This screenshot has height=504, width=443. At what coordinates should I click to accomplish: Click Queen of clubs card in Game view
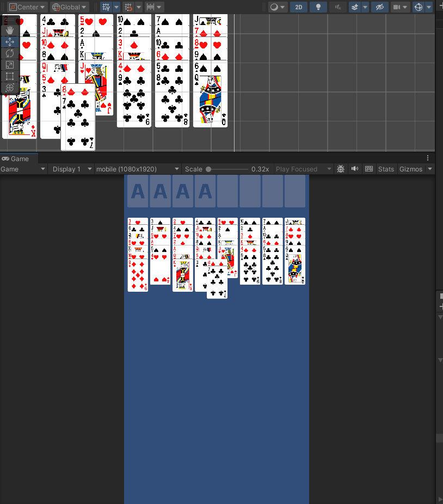click(295, 269)
